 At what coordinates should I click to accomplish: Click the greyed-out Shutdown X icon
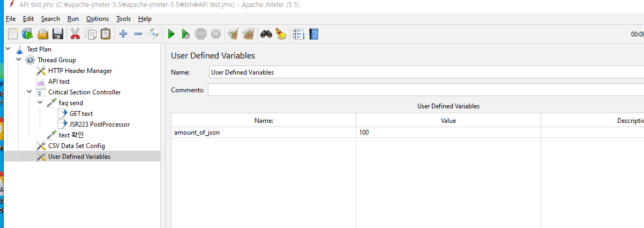216,34
